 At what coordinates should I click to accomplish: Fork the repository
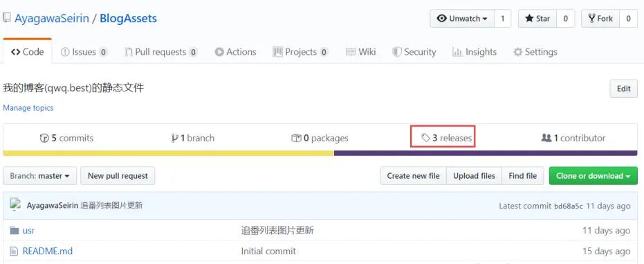click(x=600, y=19)
